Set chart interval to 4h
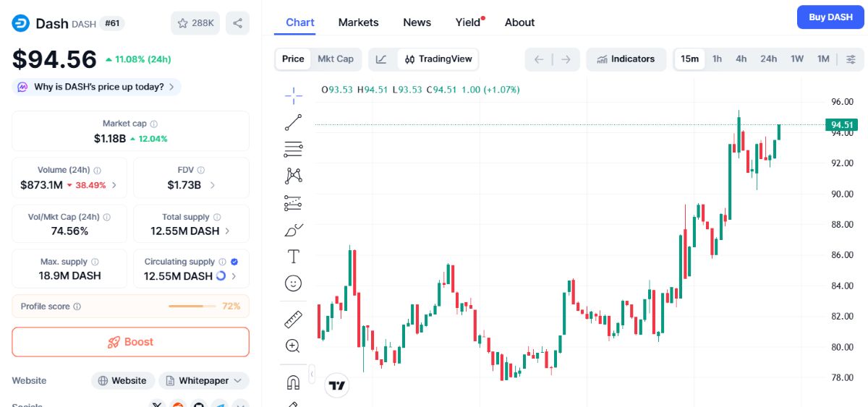 click(x=741, y=59)
